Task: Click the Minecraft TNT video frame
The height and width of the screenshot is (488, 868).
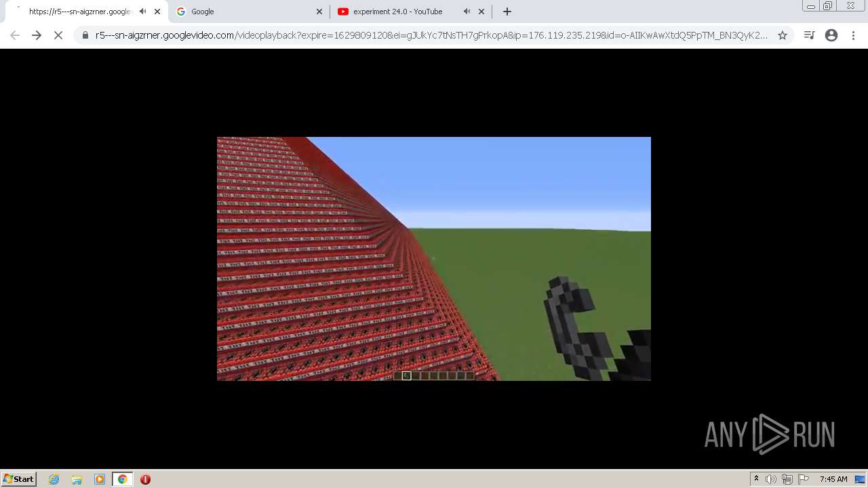Action: click(x=434, y=259)
